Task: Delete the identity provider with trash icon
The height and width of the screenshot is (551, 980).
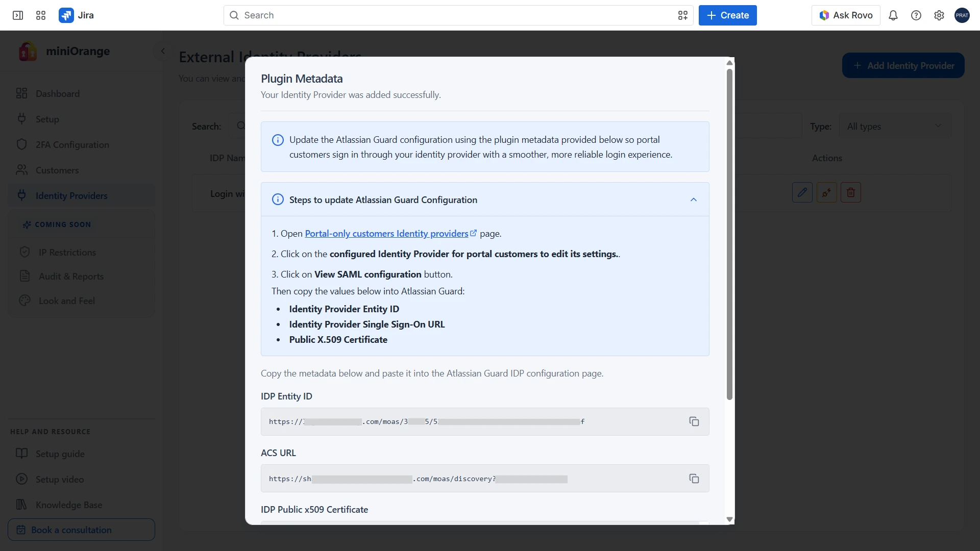Action: coord(851,192)
